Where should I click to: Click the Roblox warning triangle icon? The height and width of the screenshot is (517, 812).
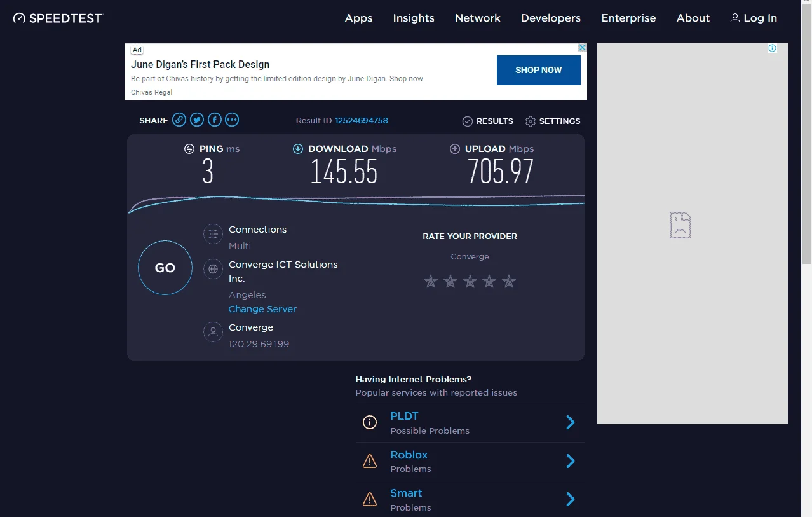(x=370, y=461)
